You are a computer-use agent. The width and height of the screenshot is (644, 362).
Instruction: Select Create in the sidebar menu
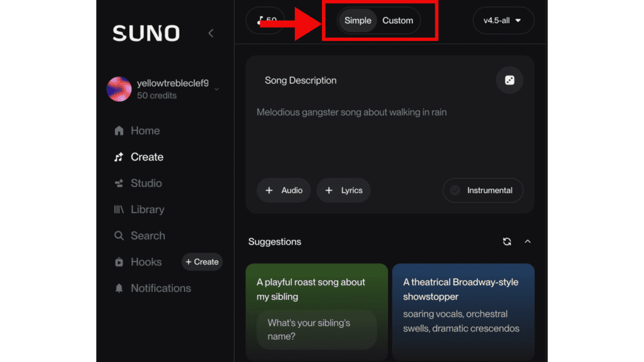tap(147, 157)
